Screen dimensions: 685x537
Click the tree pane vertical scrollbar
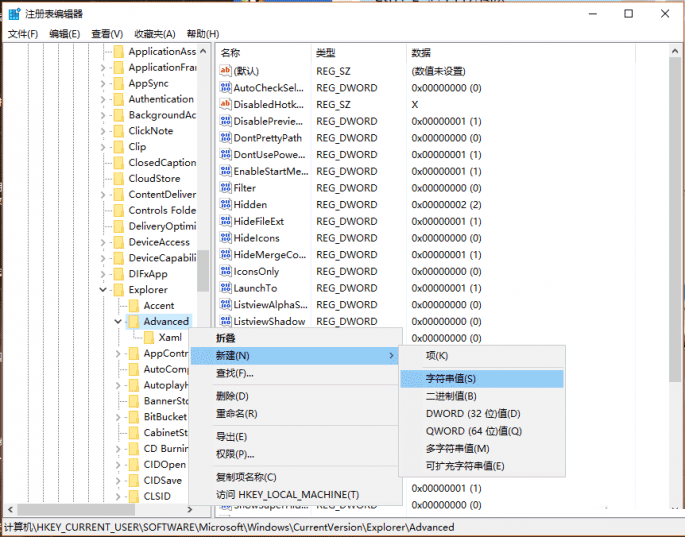203,270
